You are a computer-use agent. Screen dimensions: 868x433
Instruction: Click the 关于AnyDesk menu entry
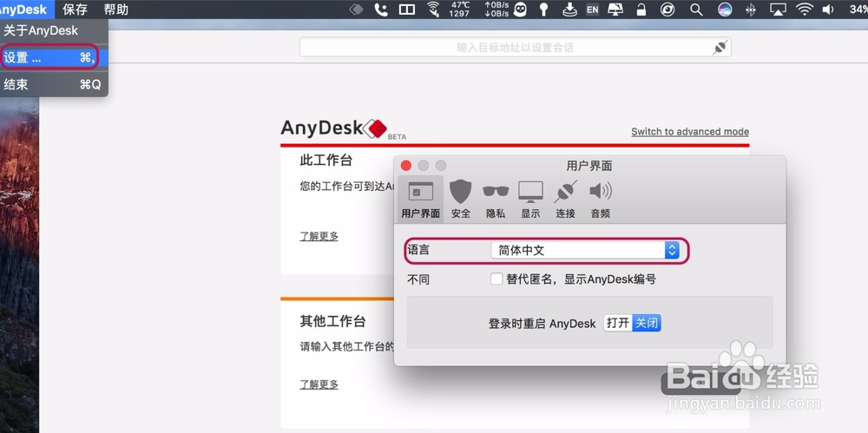(54, 31)
